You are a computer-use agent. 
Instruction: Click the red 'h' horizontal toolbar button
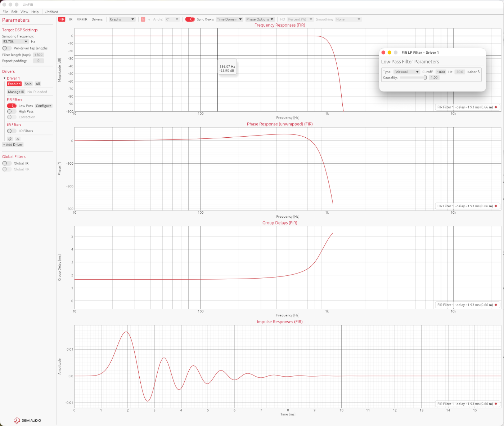click(x=143, y=19)
